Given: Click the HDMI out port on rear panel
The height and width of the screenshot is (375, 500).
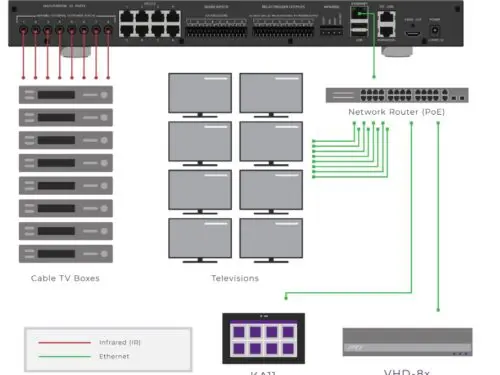Looking at the screenshot, I should [413, 34].
